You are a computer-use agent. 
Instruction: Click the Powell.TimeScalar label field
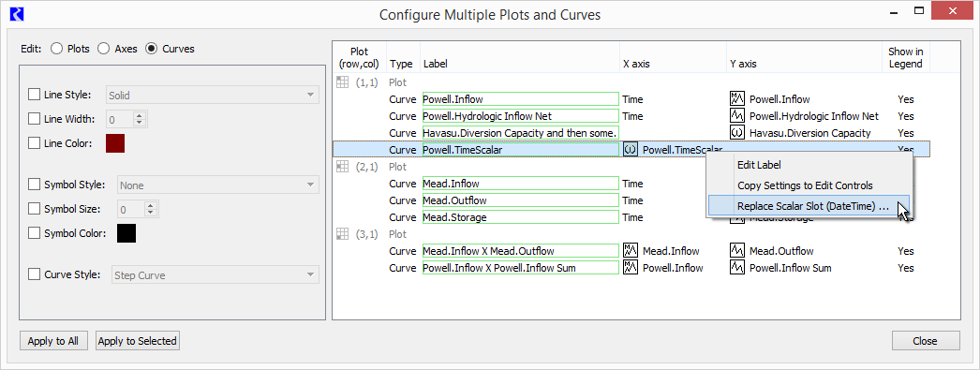click(x=520, y=149)
